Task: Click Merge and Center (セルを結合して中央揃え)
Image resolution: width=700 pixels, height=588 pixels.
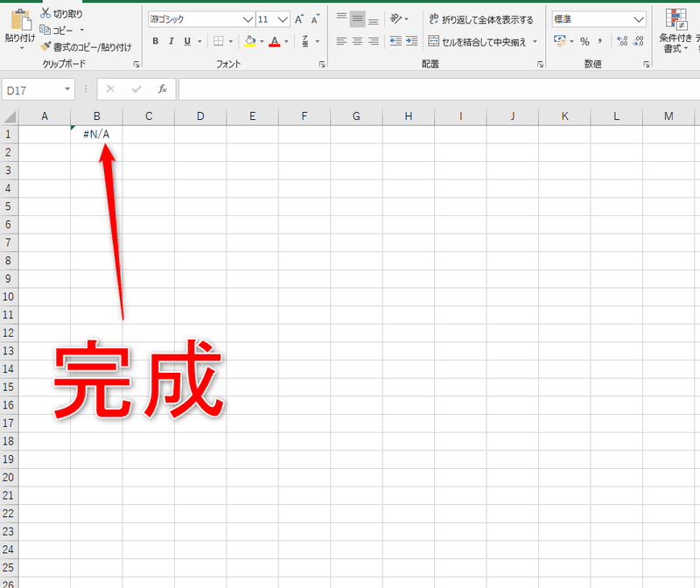Action: (477, 41)
